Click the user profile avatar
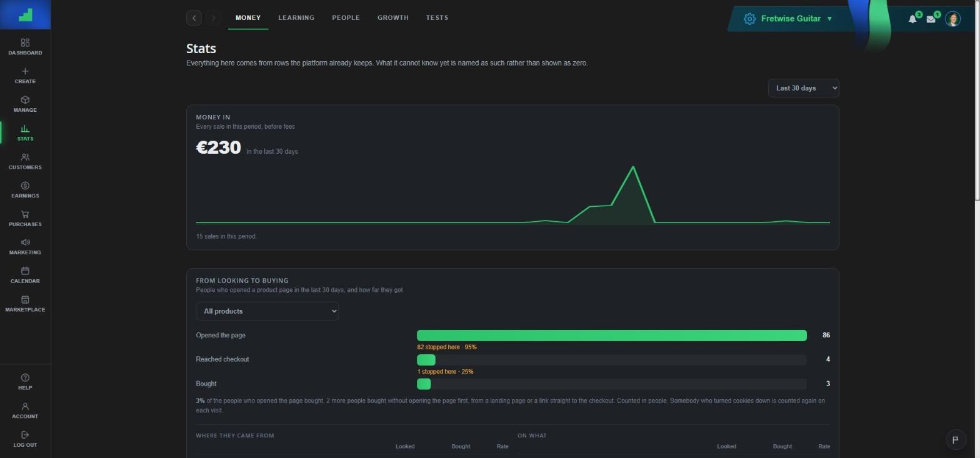The image size is (980, 458). [952, 19]
